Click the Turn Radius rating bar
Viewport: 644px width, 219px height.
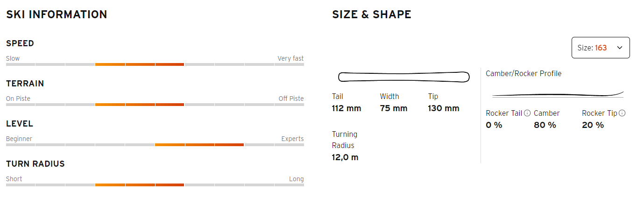point(155,185)
